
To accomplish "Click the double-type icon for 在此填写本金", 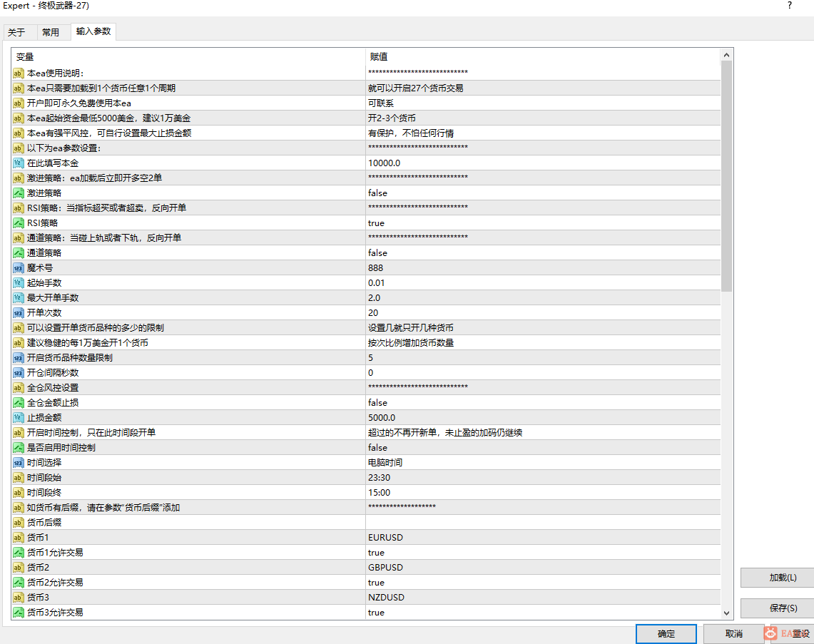I will coord(18,163).
